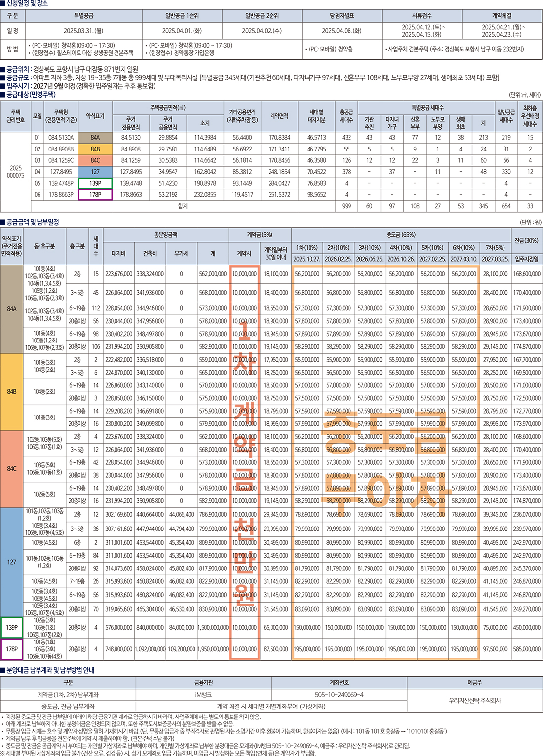Select the yellow 84B cell in the housing type table

(x=95, y=149)
